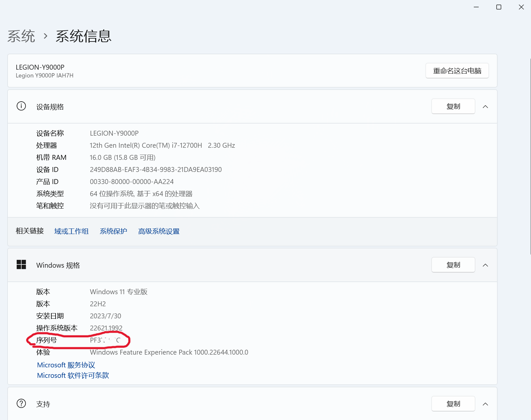Select the 22H2 version value
This screenshot has width=531, height=420.
98,304
